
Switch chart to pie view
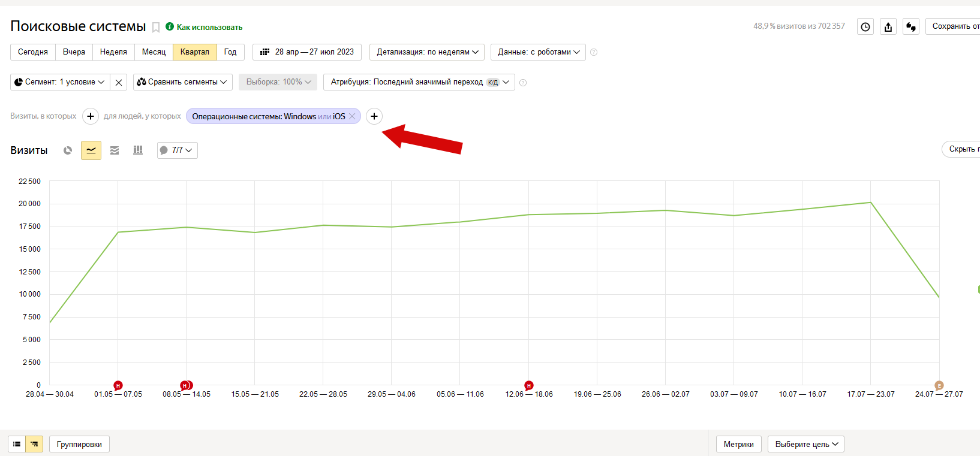(x=68, y=150)
